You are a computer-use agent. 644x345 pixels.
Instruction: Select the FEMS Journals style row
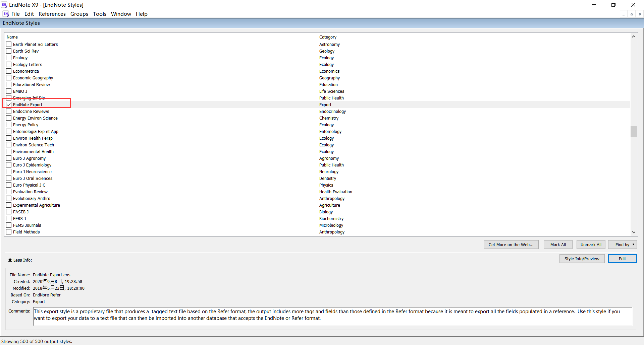[317, 225]
